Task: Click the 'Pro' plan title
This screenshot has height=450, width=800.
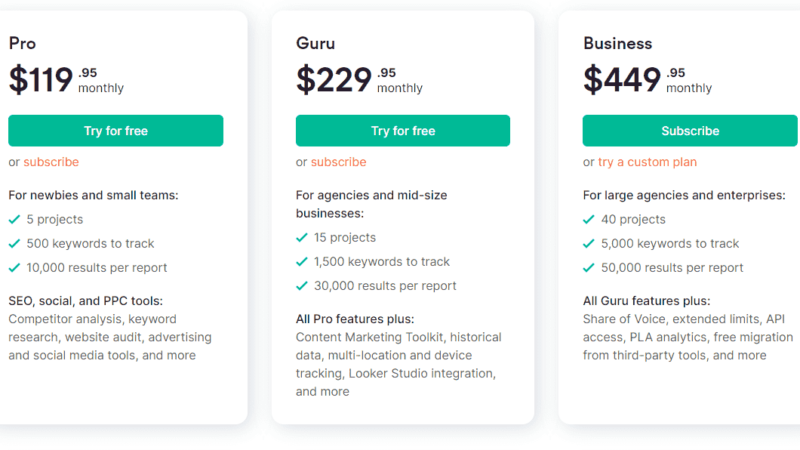Action: pyautogui.click(x=23, y=43)
